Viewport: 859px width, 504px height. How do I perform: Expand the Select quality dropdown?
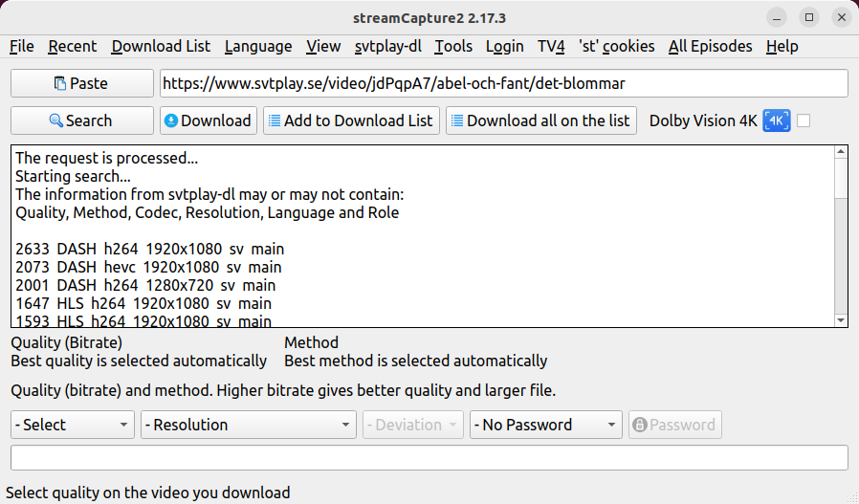(x=73, y=425)
